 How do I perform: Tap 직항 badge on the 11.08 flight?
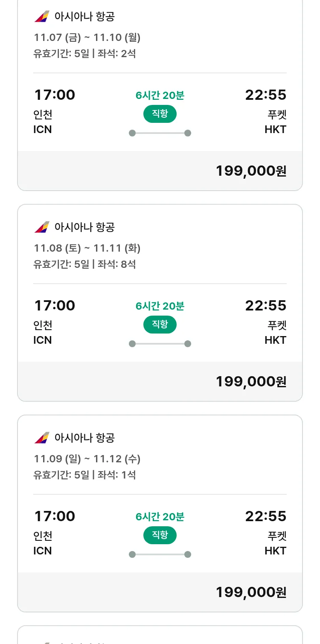[x=160, y=325]
